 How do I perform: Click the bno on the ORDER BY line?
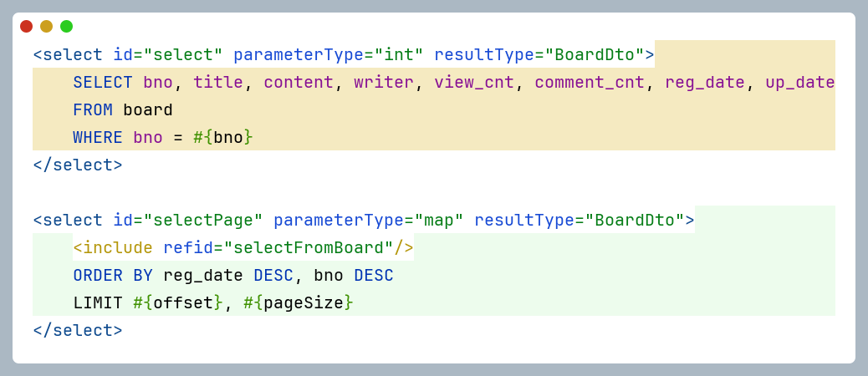coord(329,276)
